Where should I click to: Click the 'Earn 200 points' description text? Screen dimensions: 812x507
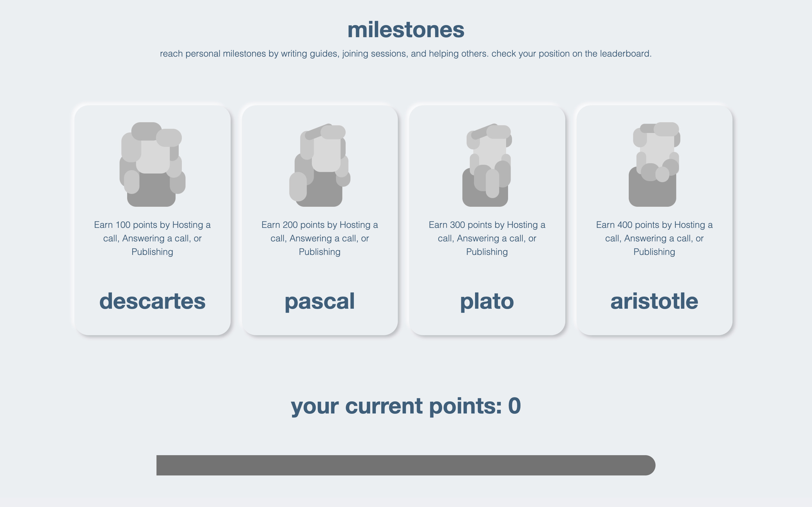point(320,238)
